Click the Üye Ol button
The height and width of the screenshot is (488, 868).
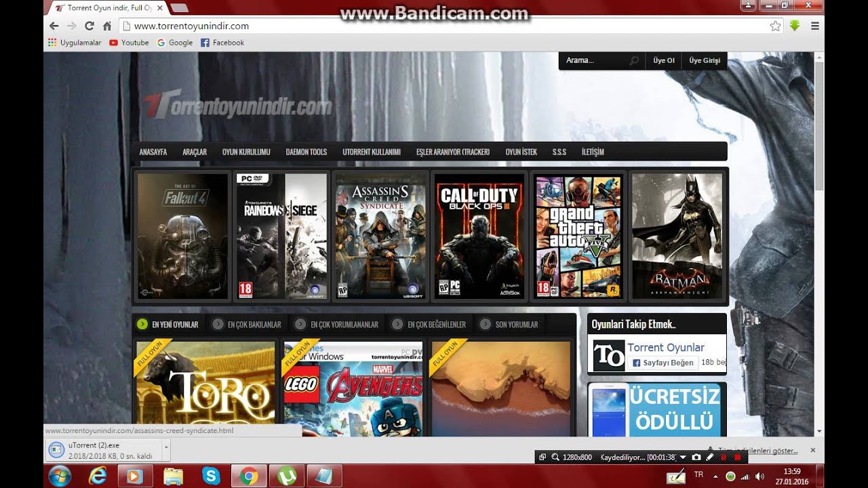[664, 60]
